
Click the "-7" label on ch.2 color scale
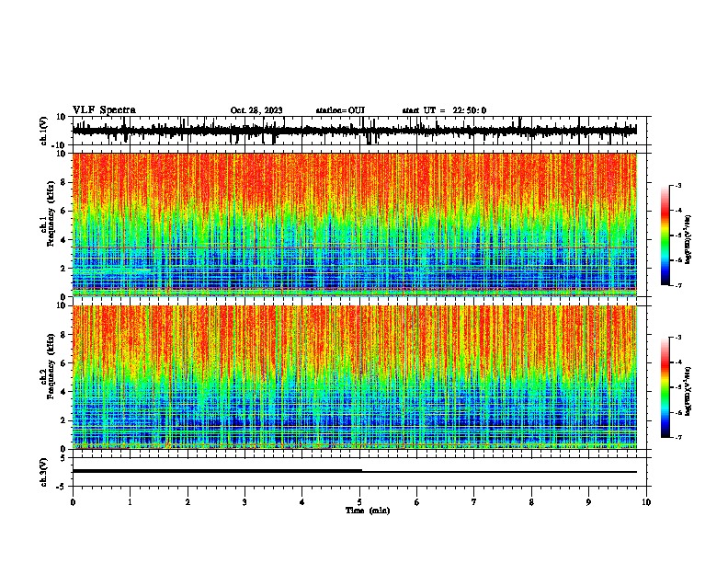click(x=677, y=437)
